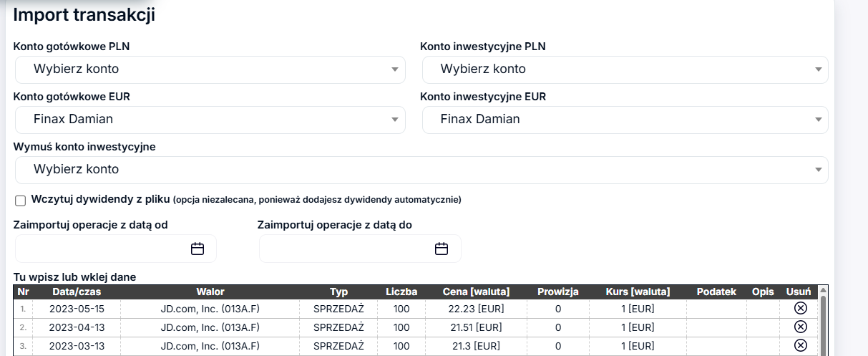Click the table's up scroll arrow

click(823, 291)
